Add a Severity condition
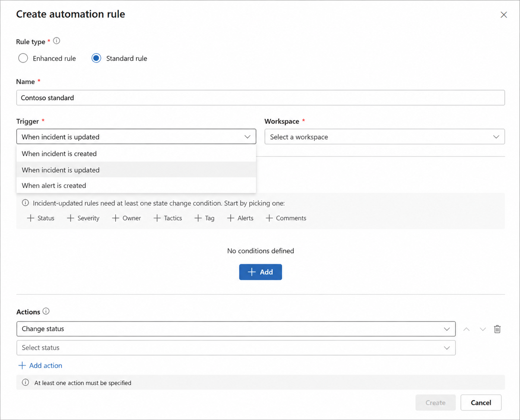 pos(83,218)
